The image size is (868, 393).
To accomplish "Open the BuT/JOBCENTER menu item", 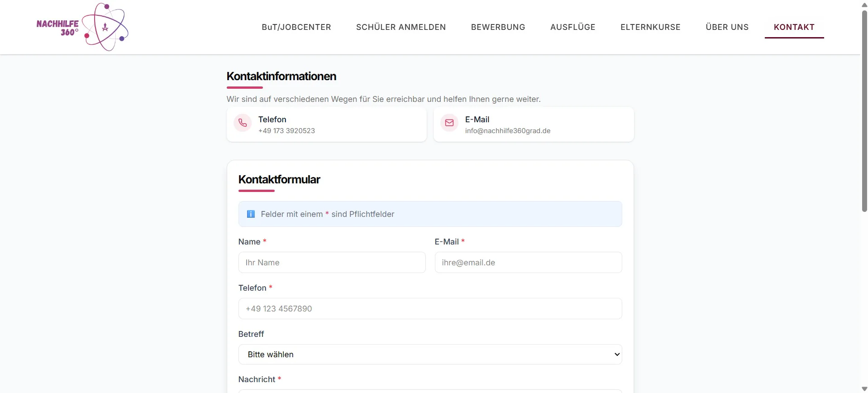I will 296,27.
